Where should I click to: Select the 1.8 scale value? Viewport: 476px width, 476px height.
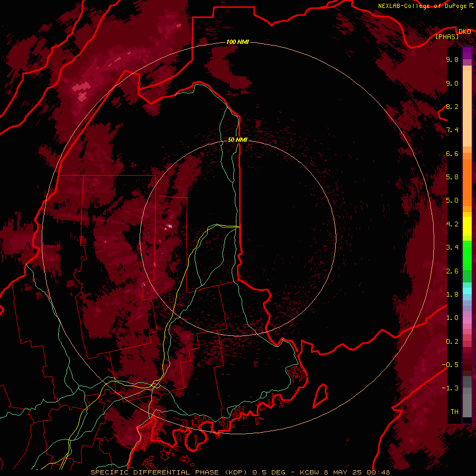click(x=452, y=295)
